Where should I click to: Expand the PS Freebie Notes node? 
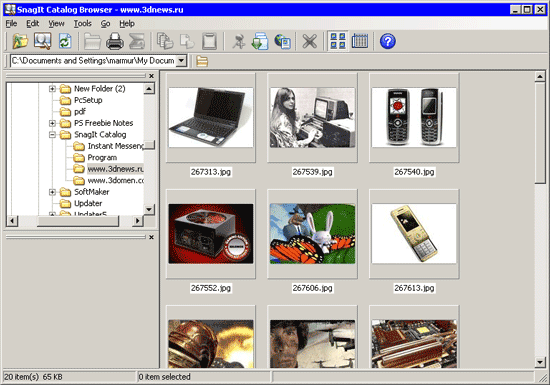pos(52,123)
